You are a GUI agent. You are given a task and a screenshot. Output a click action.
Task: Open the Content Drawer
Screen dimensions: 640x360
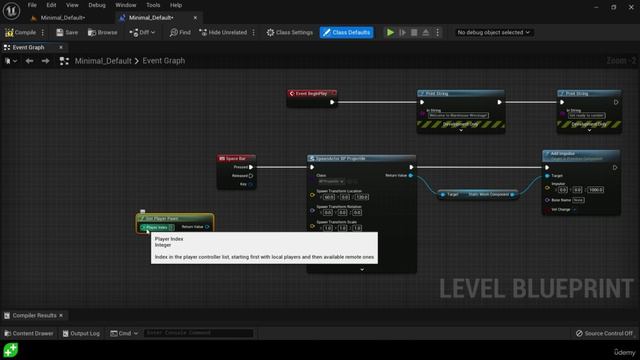click(29, 333)
